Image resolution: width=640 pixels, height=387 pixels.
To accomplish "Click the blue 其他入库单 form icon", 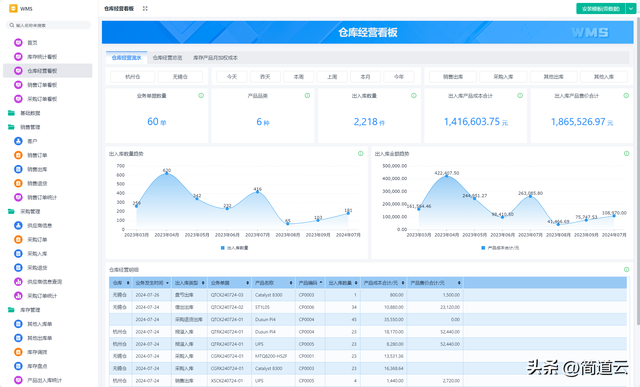I will tap(18, 324).
